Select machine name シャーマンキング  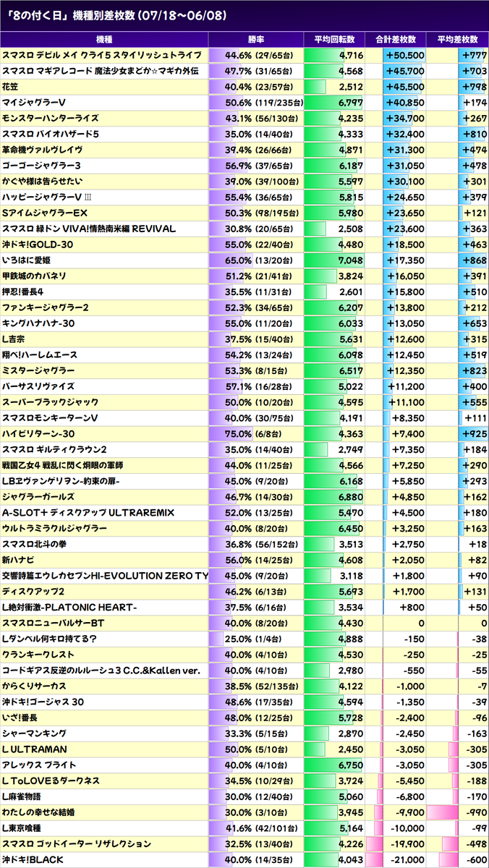35,733
